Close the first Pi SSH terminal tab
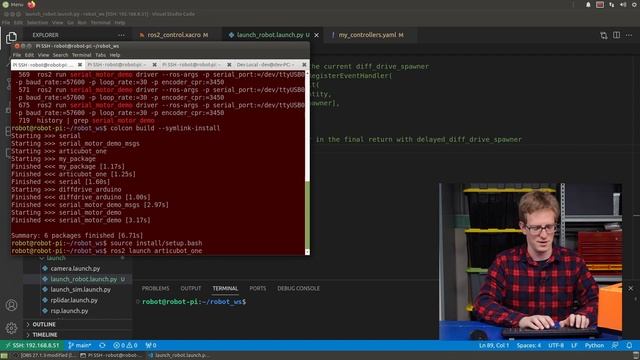640x360 pixels. (x=80, y=65)
